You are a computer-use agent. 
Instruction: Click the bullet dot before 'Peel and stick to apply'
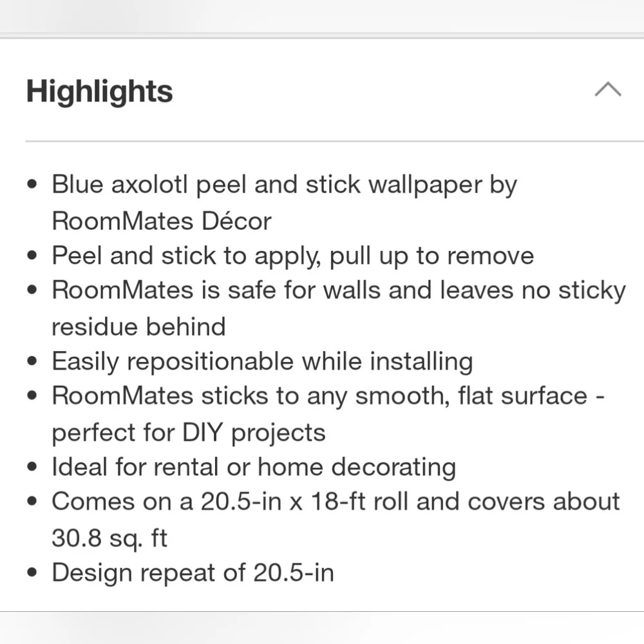tap(32, 255)
